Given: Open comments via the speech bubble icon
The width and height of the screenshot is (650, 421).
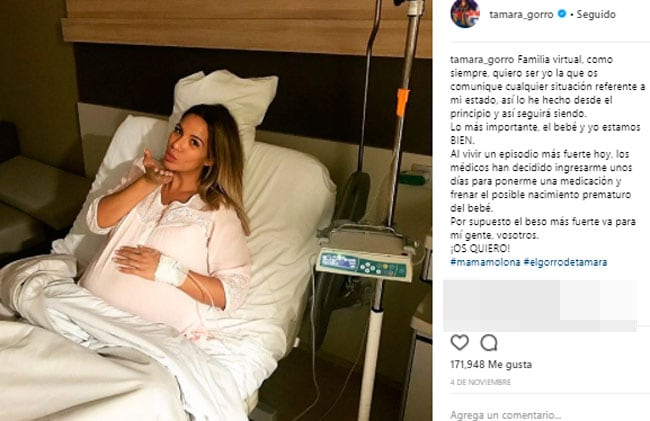Looking at the screenshot, I should (489, 342).
